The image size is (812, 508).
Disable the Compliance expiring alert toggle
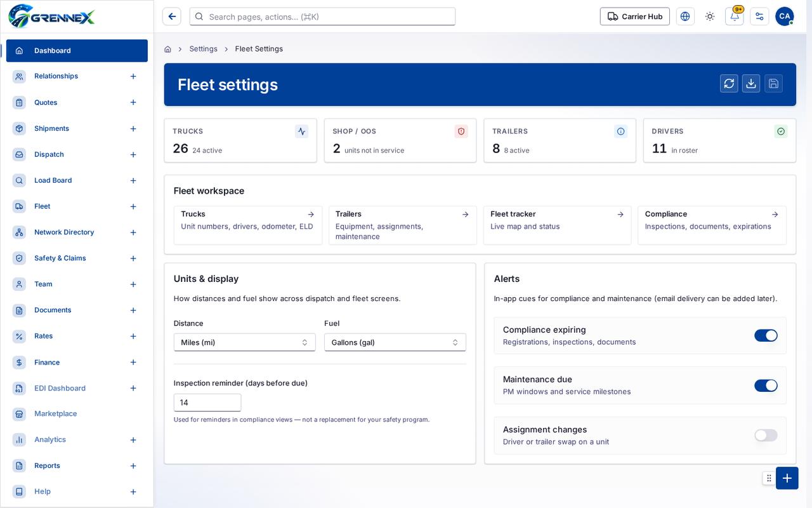pos(766,335)
